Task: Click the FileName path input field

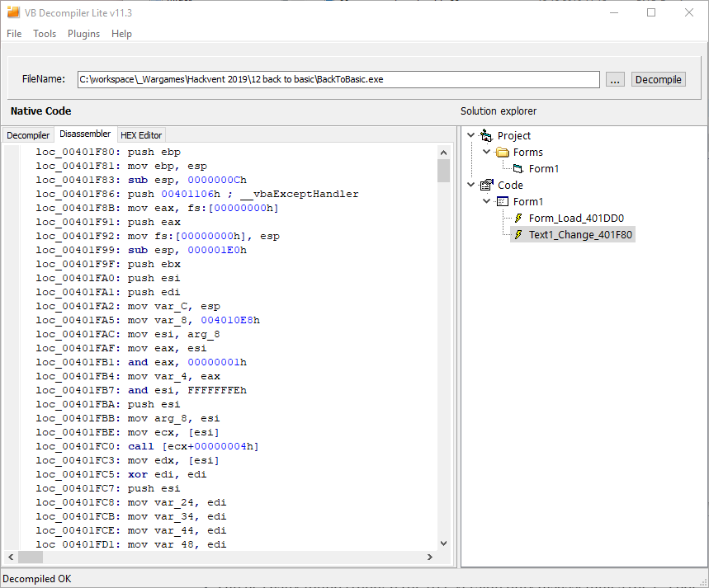Action: (x=338, y=79)
